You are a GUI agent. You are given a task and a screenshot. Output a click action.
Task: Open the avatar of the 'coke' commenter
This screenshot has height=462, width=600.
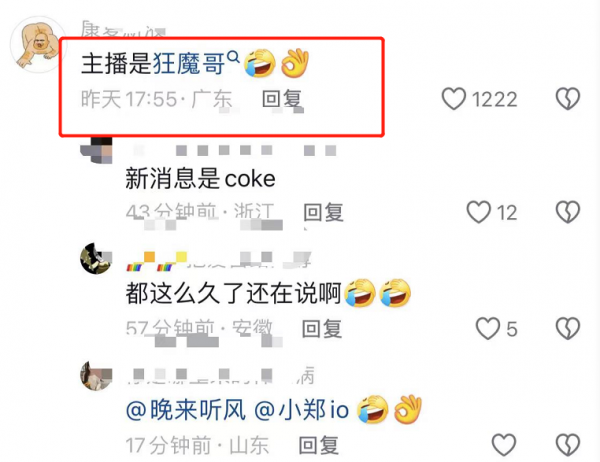click(96, 150)
